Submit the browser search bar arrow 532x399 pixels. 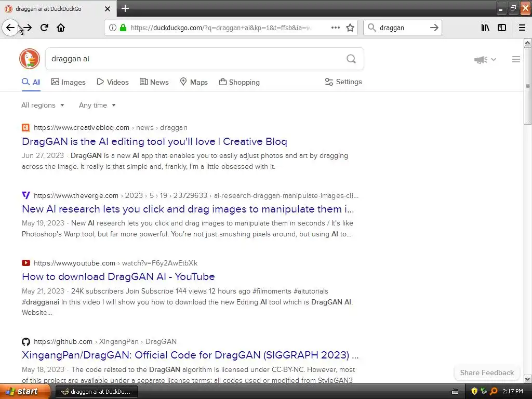[434, 28]
